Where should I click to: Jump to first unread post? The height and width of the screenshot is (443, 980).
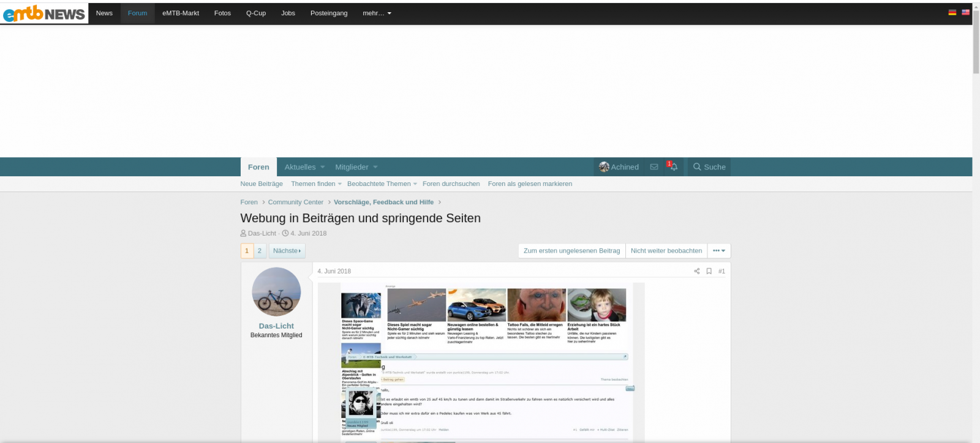(571, 251)
